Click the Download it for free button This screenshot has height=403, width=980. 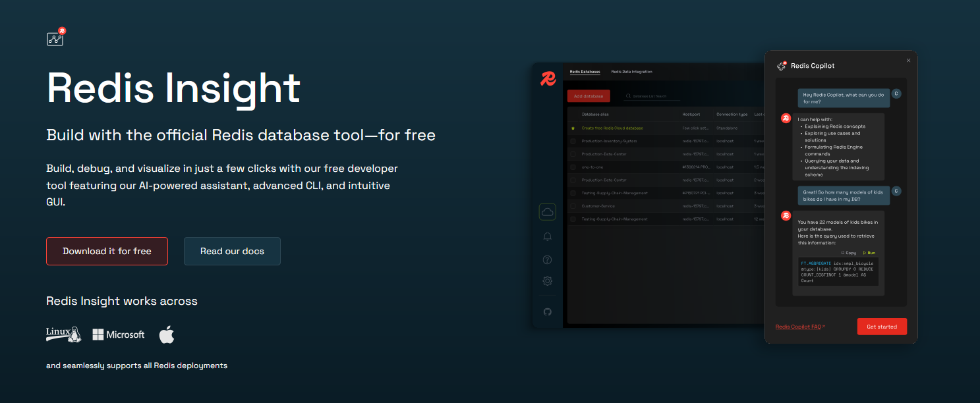pos(107,251)
